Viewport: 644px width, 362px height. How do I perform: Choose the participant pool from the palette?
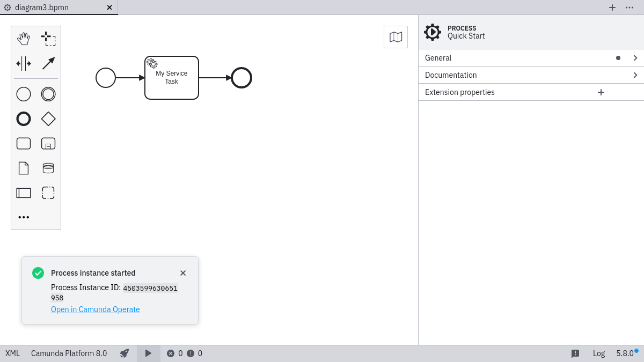coord(24,193)
